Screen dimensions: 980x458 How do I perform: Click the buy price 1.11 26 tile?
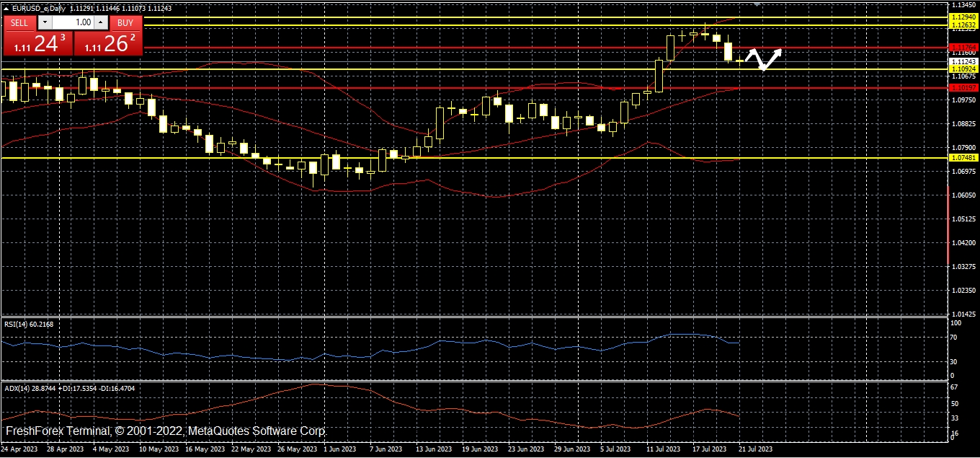108,43
